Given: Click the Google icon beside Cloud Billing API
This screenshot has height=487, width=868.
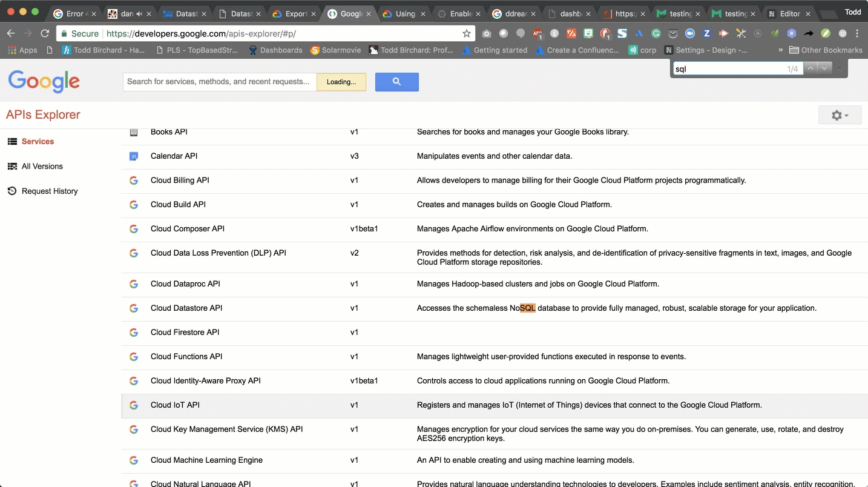Looking at the screenshot, I should coord(134,181).
